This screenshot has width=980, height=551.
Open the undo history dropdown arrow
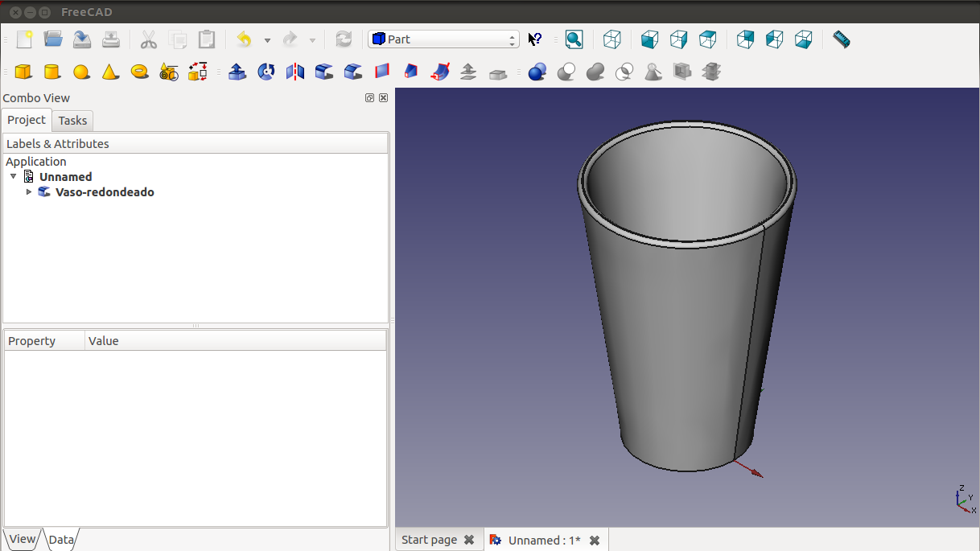point(267,40)
